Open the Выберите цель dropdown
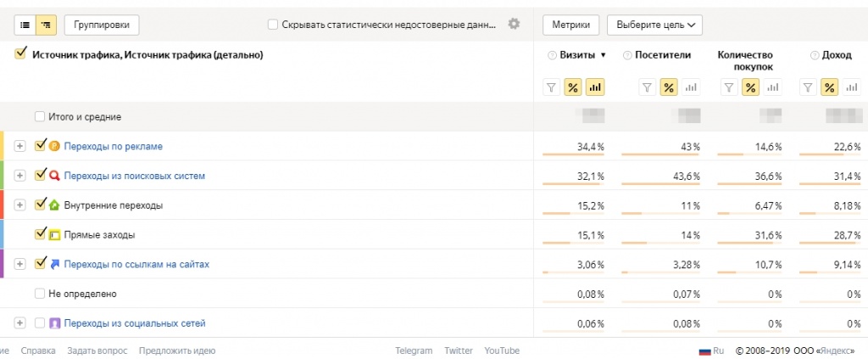This screenshot has height=359, width=868. 655,25
